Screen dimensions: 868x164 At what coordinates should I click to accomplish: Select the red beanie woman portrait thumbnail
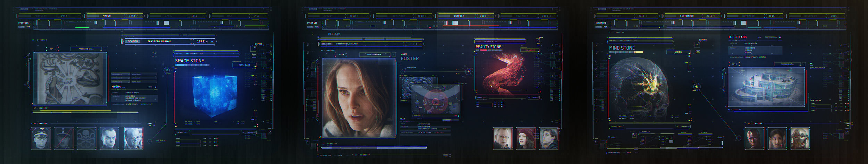526,138
